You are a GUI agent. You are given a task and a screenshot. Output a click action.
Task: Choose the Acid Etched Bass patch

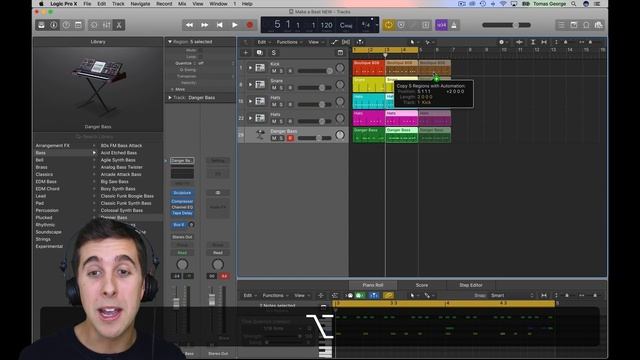119,153
